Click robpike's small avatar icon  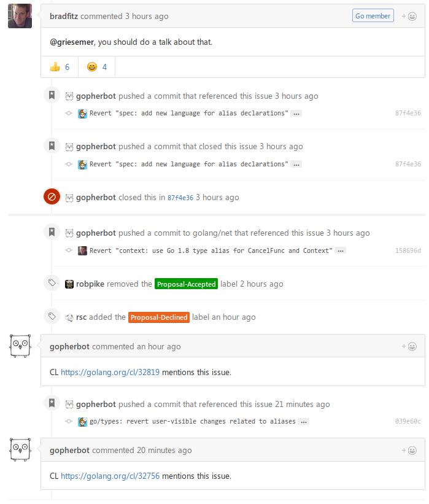[x=70, y=284]
